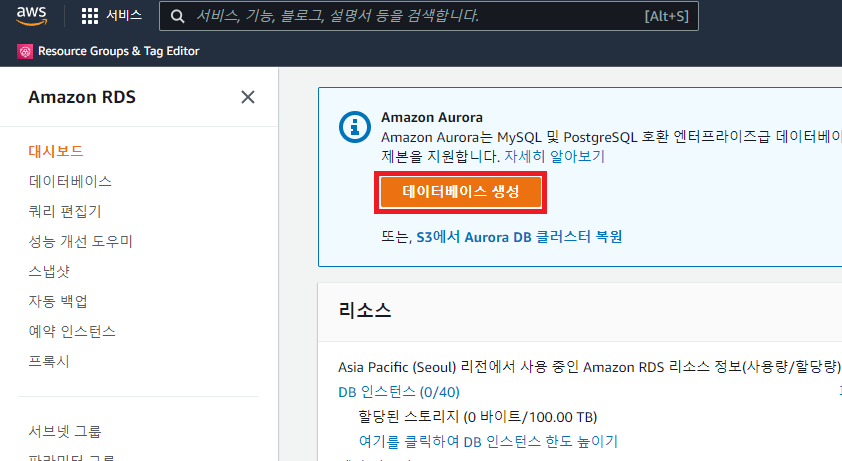
Task: Select 대시보드 in the sidebar
Action: 56,151
